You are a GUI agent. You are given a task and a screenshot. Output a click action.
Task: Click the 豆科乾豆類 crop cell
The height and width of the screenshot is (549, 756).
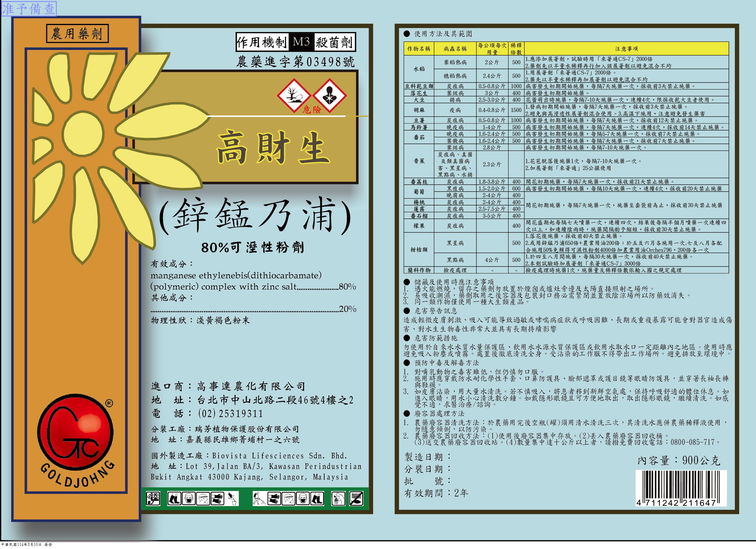click(419, 86)
